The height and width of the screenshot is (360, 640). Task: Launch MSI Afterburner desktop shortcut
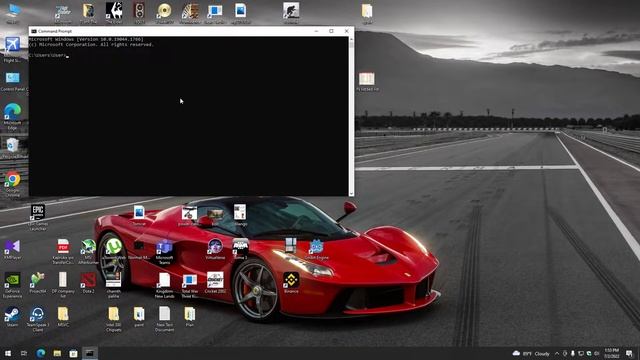88,251
